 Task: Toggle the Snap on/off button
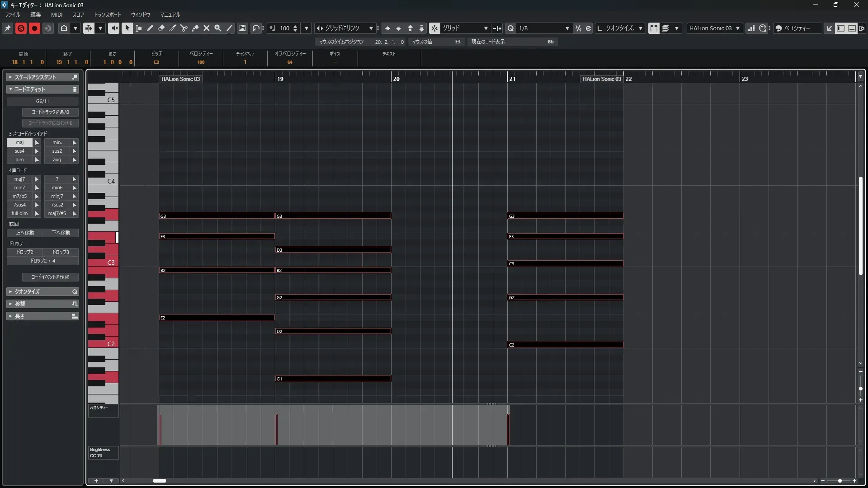coord(434,28)
